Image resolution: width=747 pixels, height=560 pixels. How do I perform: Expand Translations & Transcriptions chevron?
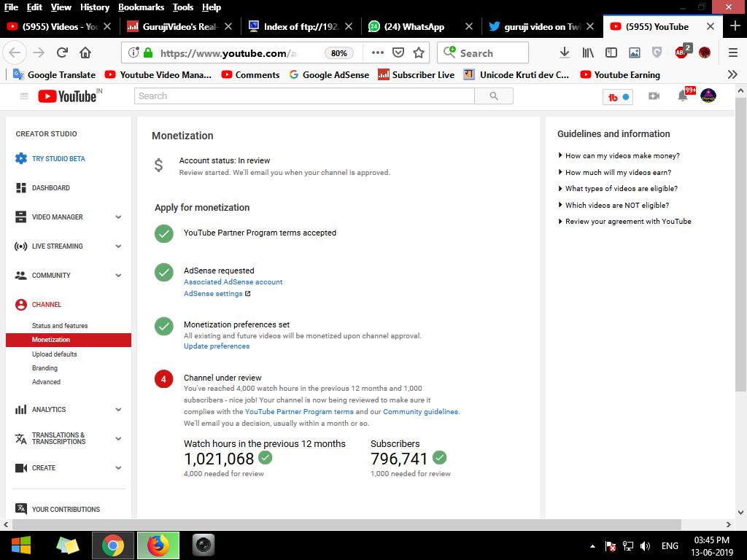click(x=118, y=438)
